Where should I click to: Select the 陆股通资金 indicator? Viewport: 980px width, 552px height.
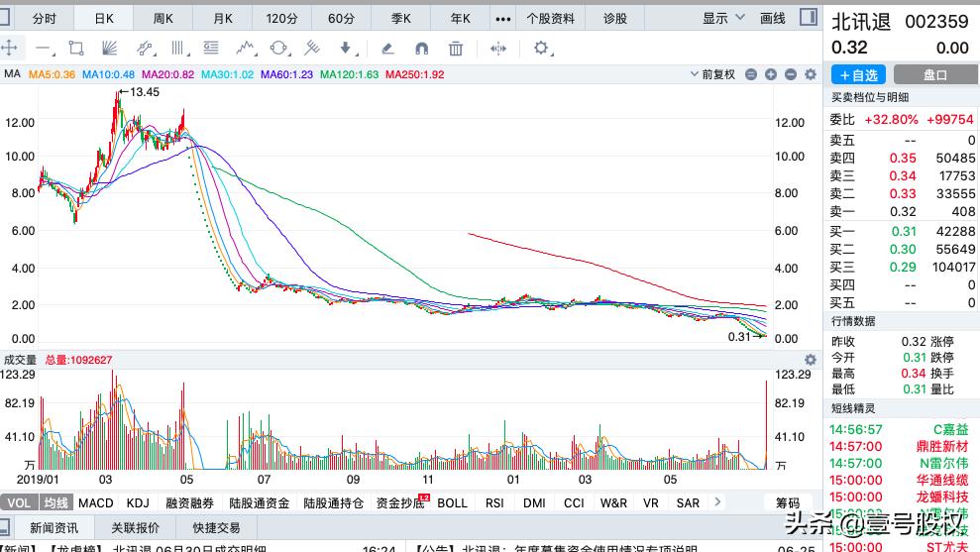259,502
